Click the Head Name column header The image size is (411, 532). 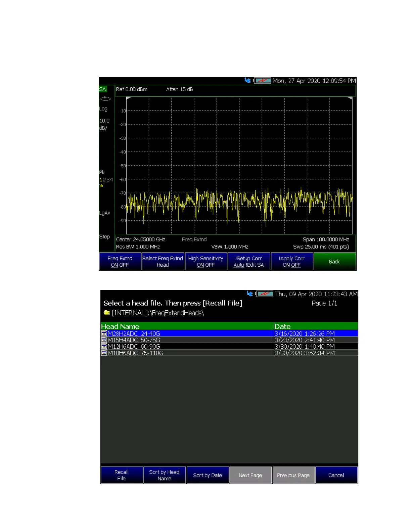click(187, 326)
